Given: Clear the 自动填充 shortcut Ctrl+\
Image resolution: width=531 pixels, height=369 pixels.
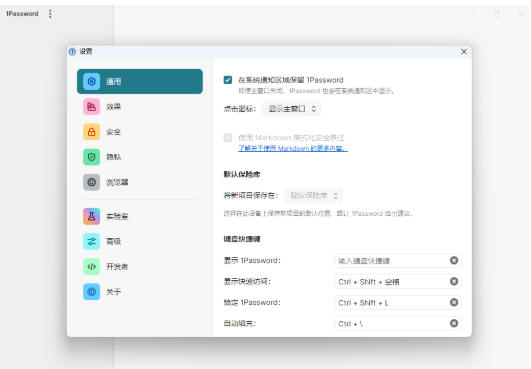Looking at the screenshot, I should coord(454,323).
